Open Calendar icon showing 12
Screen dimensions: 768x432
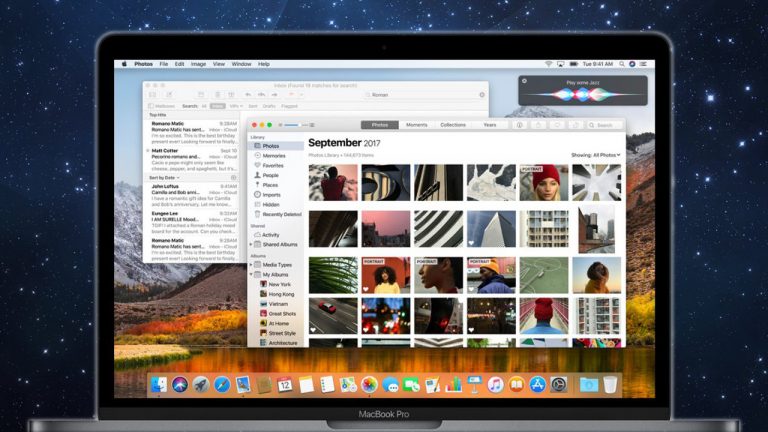[285, 384]
